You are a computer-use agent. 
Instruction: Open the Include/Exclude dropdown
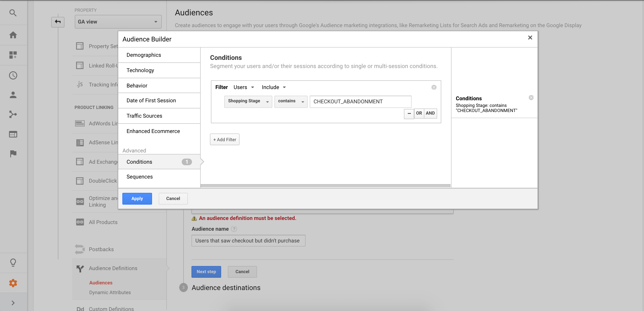tap(273, 87)
